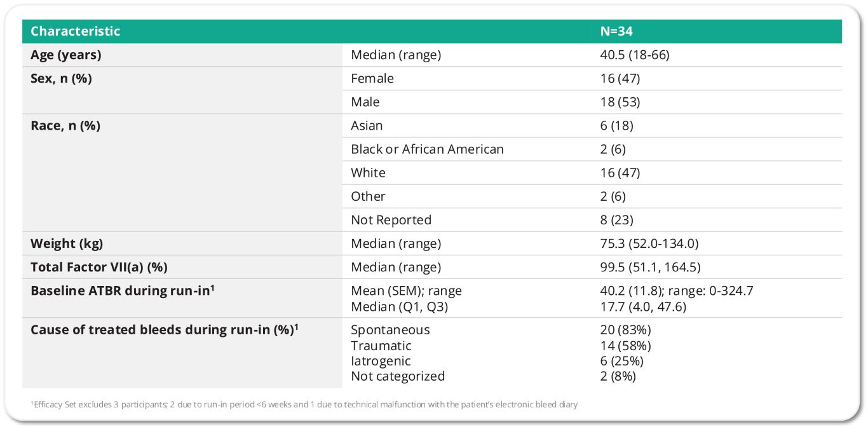Select the Age (years) row label
Viewport: 868px width, 429px height.
[x=65, y=55]
